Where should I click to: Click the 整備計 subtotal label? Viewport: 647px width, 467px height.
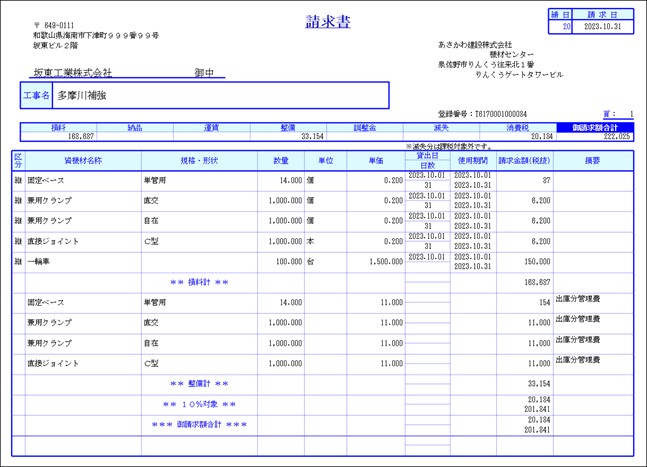pyautogui.click(x=199, y=384)
